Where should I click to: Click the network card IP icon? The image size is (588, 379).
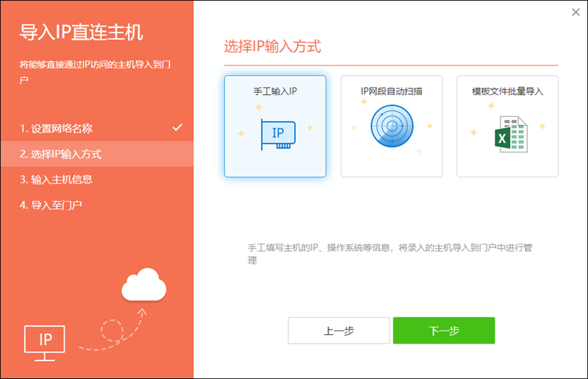point(278,134)
